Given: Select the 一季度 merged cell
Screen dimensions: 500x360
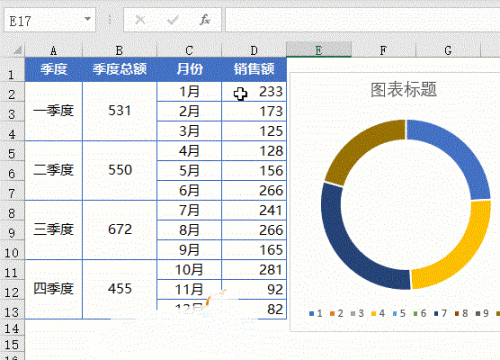Looking at the screenshot, I should (x=53, y=111).
